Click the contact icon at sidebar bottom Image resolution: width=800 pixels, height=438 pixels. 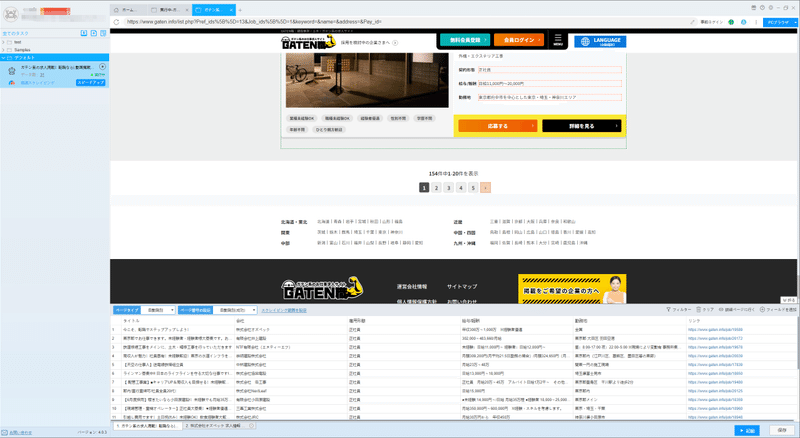(x=5, y=432)
